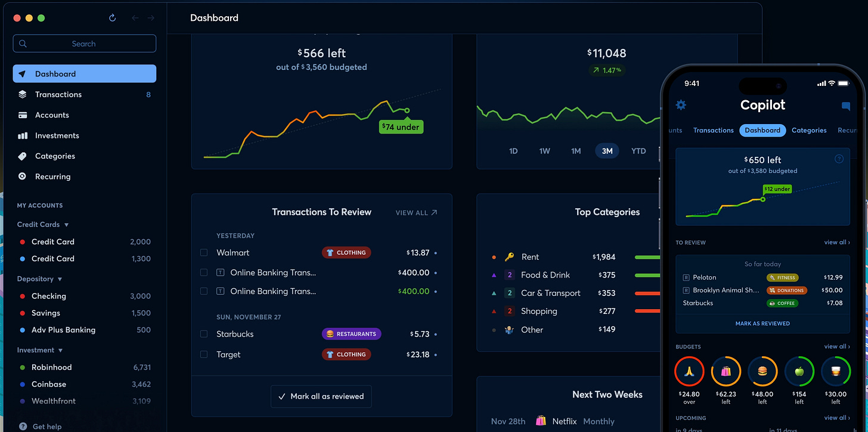
Task: Switch to the phone's Transactions tab
Action: [713, 130]
